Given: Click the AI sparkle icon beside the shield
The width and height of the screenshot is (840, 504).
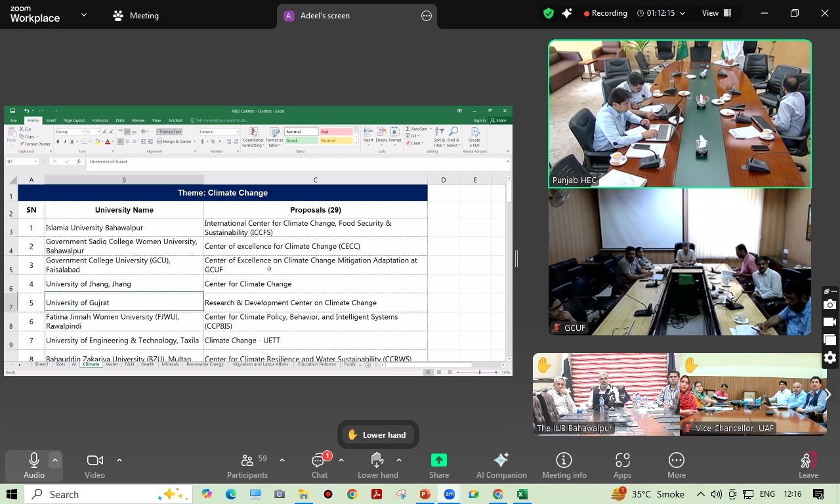Looking at the screenshot, I should 567,13.
